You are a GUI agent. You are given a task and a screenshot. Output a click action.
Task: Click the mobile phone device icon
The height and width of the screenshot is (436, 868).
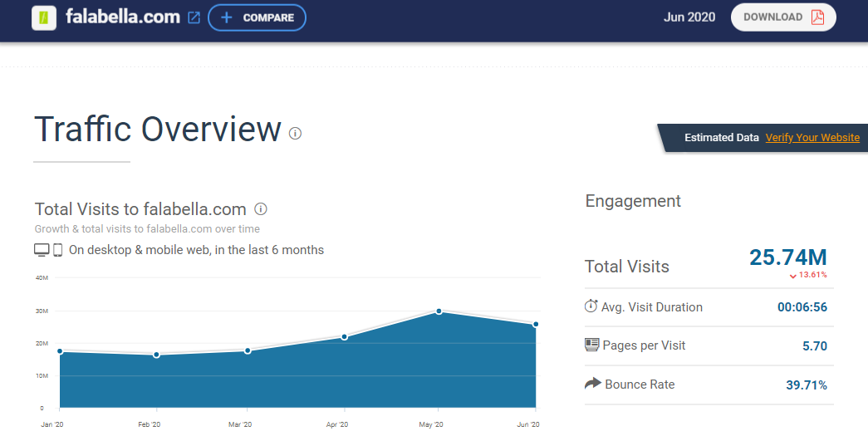coord(57,250)
